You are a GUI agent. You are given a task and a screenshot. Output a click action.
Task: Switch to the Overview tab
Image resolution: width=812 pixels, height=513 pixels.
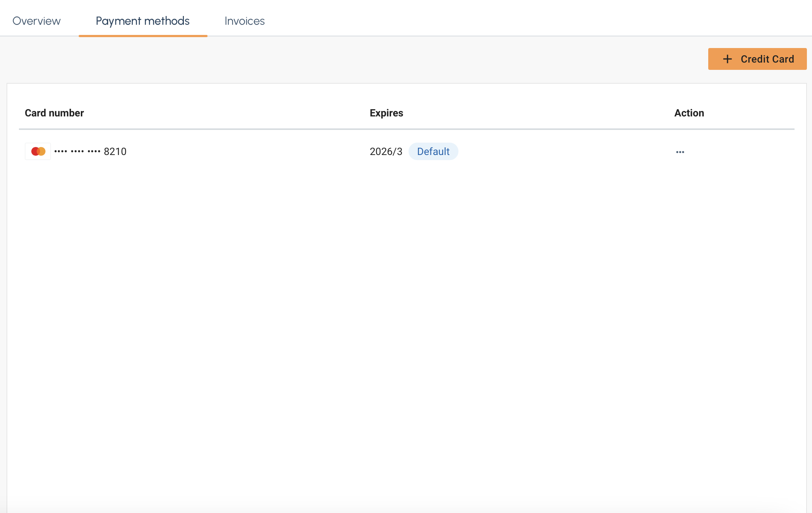tap(36, 21)
